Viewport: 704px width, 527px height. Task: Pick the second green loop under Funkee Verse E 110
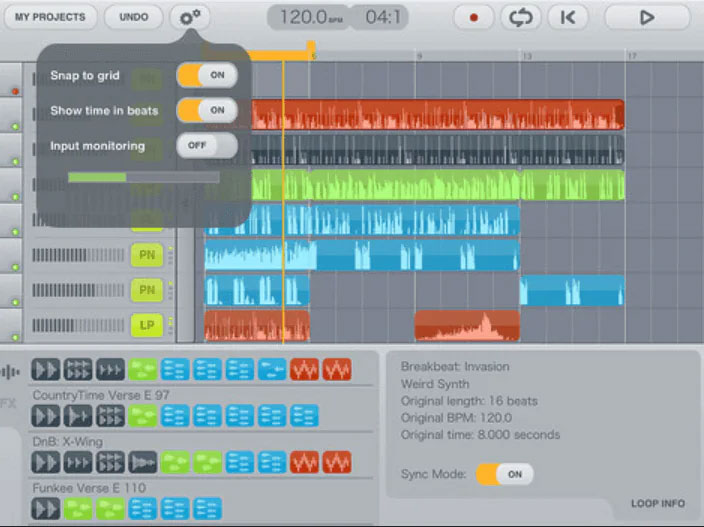pyautogui.click(x=110, y=509)
